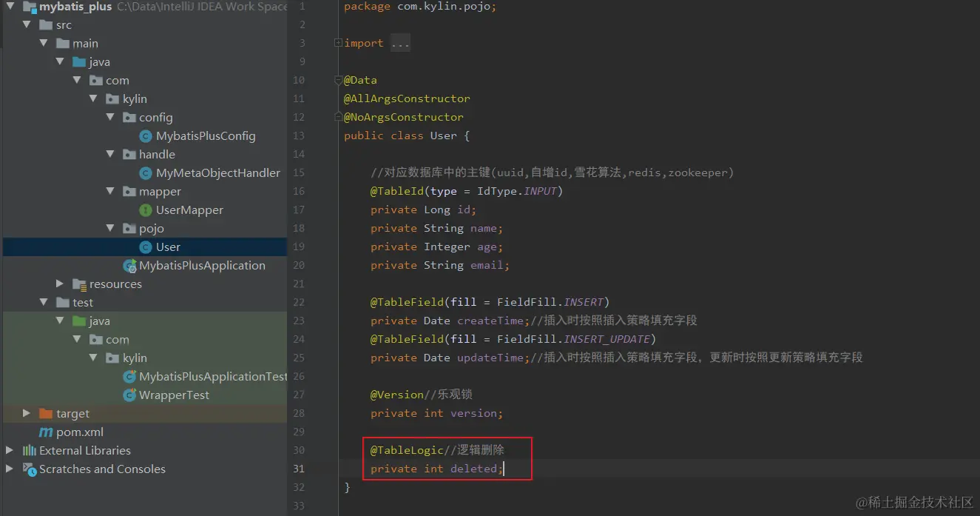Click the config package icon
The height and width of the screenshot is (516, 980).
(129, 117)
